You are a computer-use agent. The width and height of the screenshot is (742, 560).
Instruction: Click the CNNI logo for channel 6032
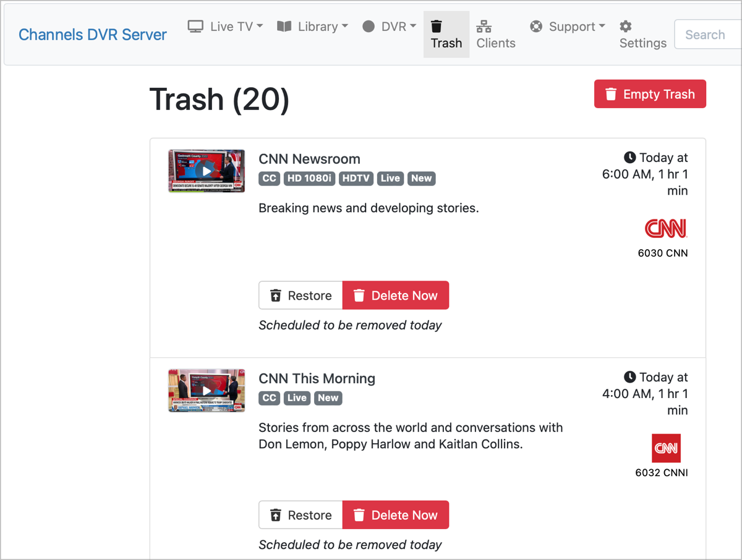[x=666, y=448]
